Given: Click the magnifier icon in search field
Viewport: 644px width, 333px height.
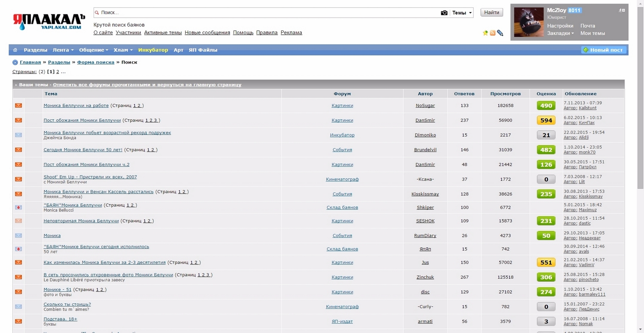Looking at the screenshot, I should [x=97, y=13].
